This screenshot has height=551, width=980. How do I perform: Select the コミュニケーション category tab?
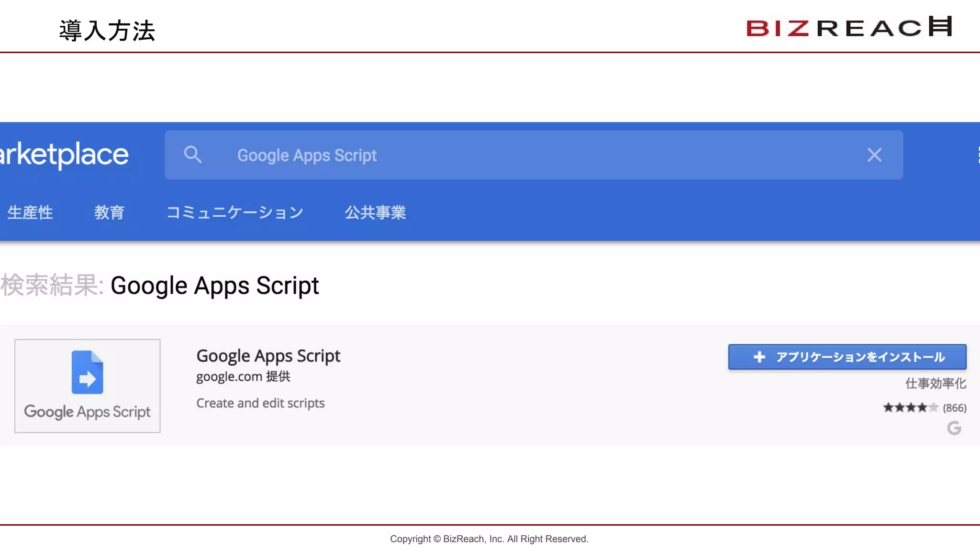(234, 212)
